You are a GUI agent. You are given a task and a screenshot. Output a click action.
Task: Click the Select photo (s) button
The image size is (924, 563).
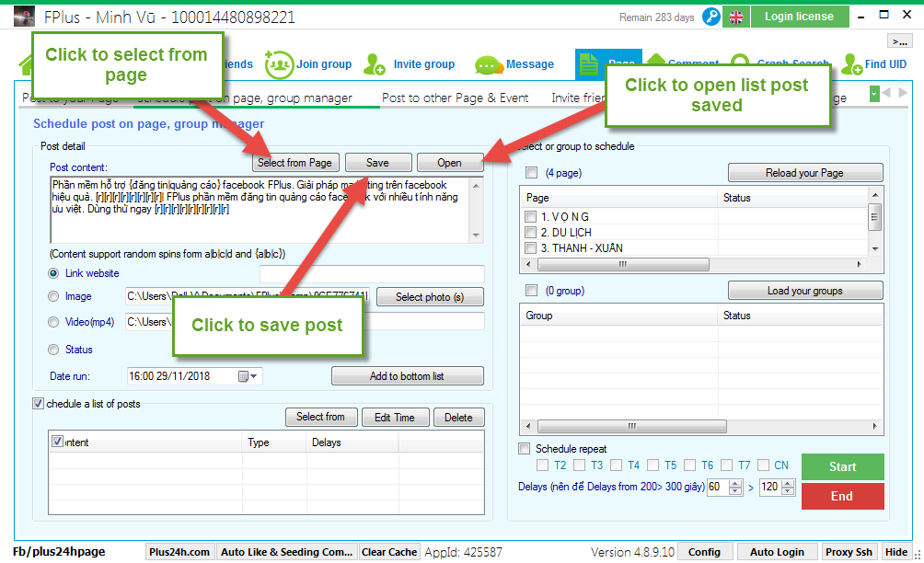[x=430, y=297]
